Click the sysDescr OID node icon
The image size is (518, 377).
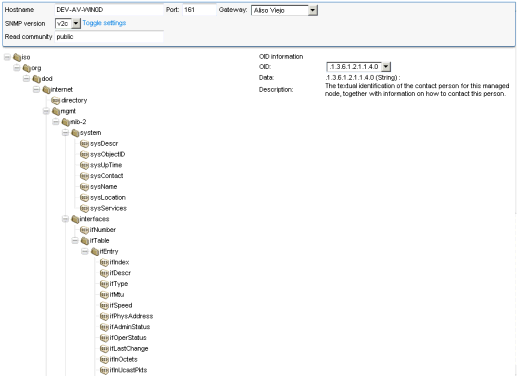click(x=84, y=144)
